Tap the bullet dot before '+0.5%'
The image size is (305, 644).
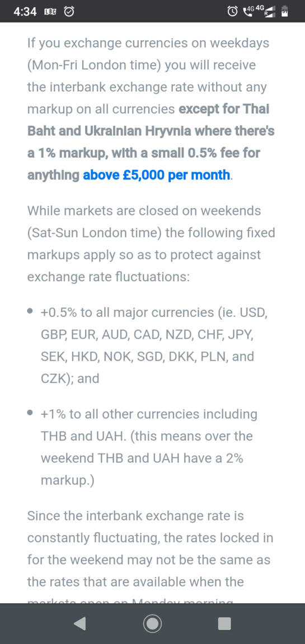coord(30,312)
